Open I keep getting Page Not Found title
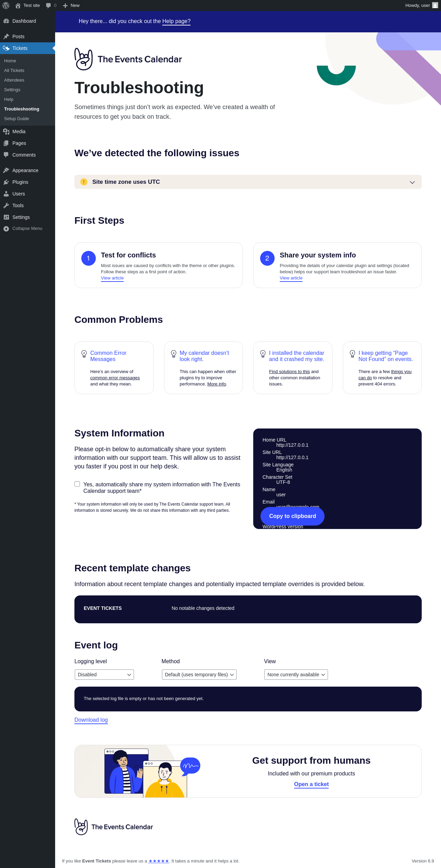 (386, 356)
